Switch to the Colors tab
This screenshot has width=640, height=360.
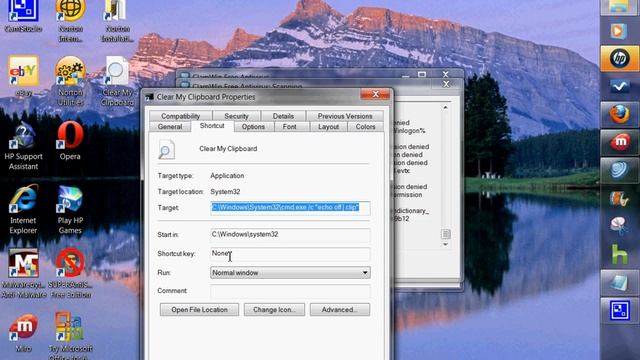pos(365,127)
